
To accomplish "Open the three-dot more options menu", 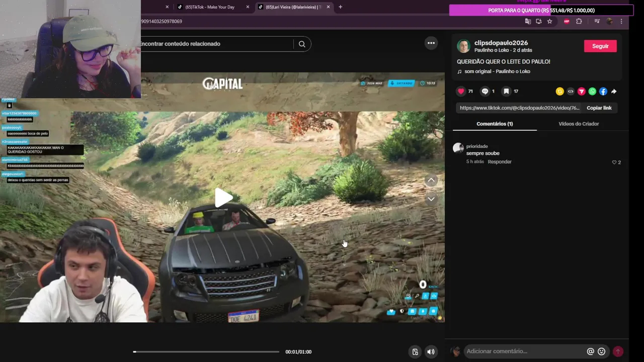I will point(431,43).
